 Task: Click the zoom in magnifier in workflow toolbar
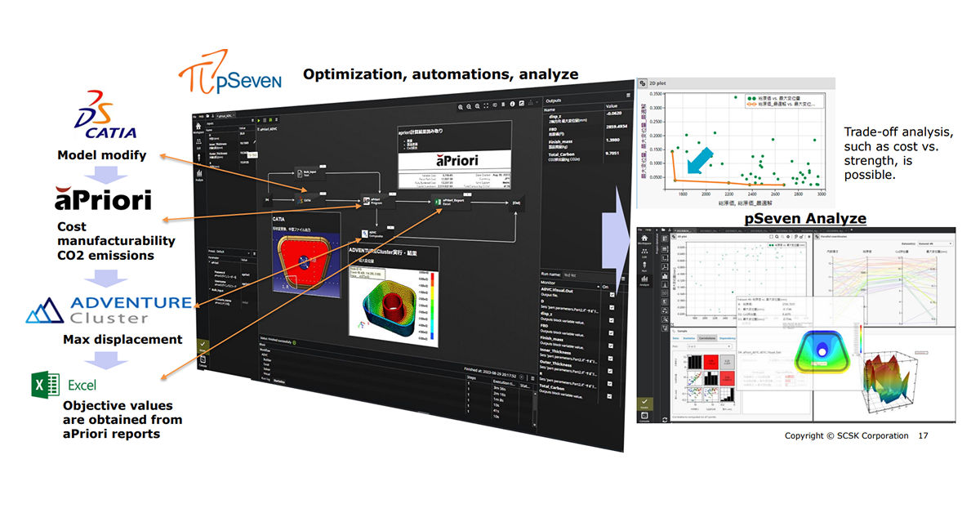click(461, 107)
